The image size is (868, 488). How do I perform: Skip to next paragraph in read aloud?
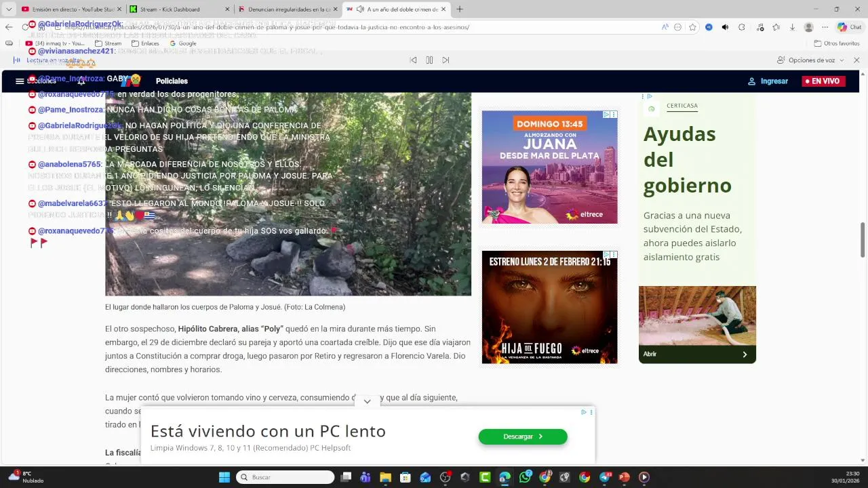tap(446, 60)
